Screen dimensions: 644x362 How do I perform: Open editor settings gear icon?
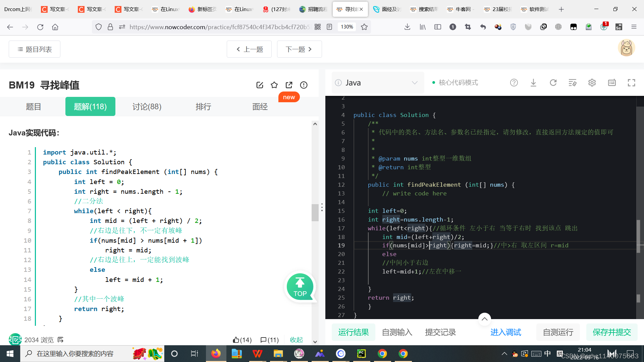point(592,83)
